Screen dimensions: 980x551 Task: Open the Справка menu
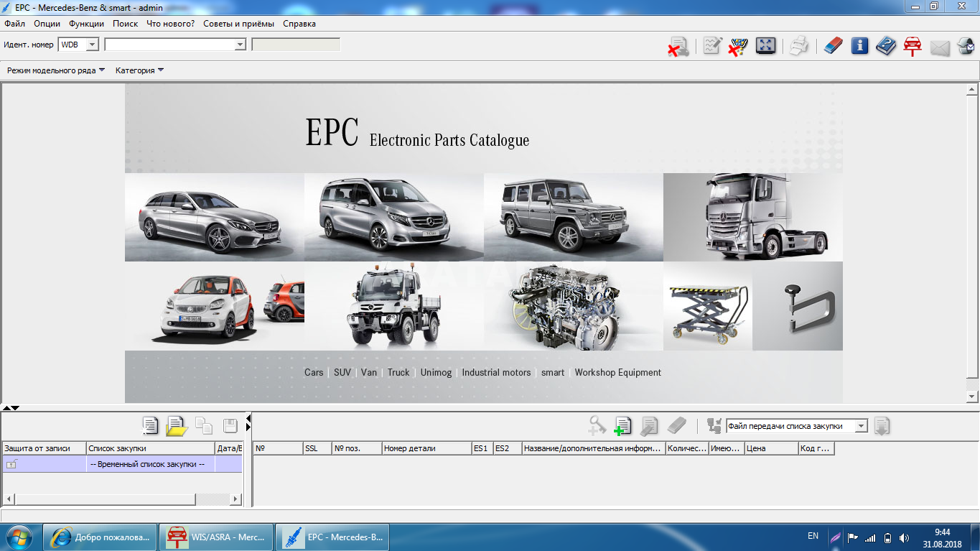pos(299,24)
